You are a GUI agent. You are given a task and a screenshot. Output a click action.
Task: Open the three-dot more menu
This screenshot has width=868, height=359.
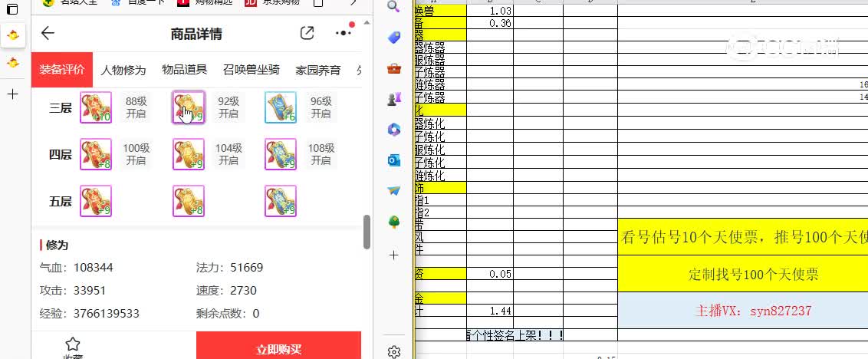(344, 33)
